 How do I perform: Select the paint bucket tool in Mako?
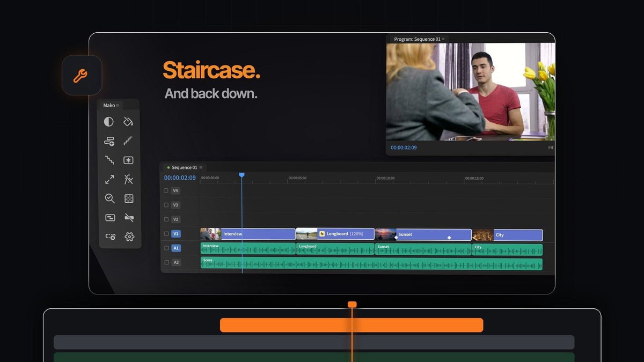128,122
